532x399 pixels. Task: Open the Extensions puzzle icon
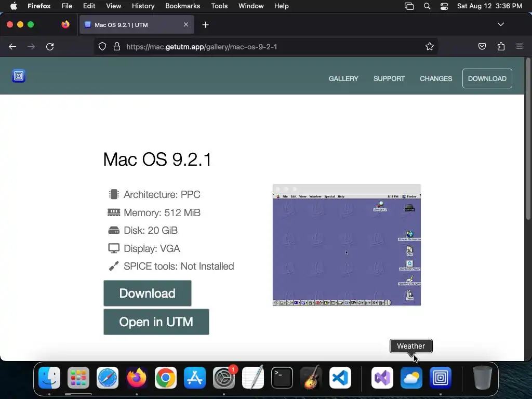coord(501,46)
